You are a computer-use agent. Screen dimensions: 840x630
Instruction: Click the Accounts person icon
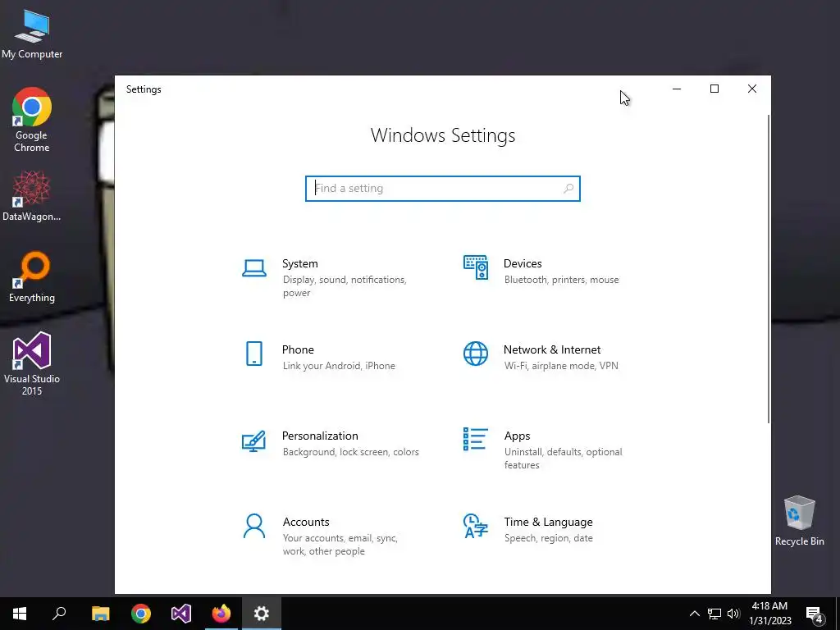[x=254, y=526]
